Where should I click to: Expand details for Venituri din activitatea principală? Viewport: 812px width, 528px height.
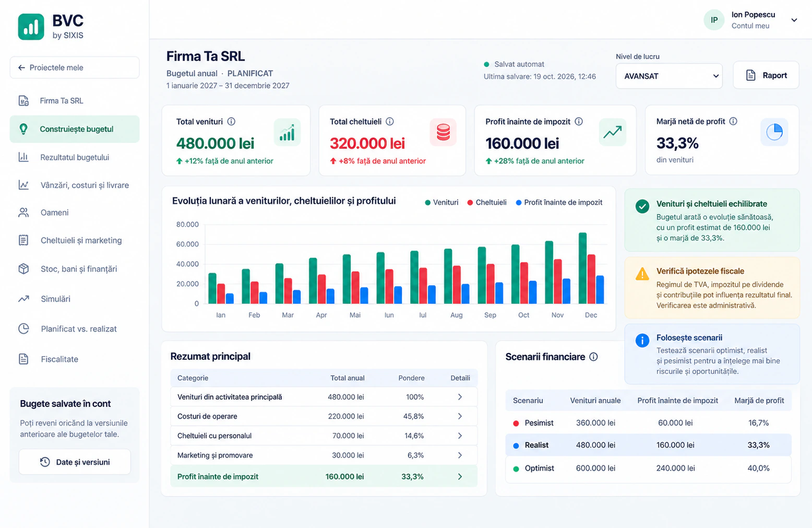point(460,397)
